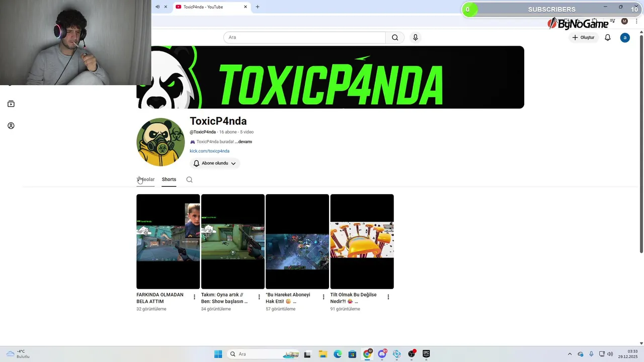644x362 pixels.
Task: Expand the Abone olundu subscription dropdown
Action: pyautogui.click(x=215, y=163)
